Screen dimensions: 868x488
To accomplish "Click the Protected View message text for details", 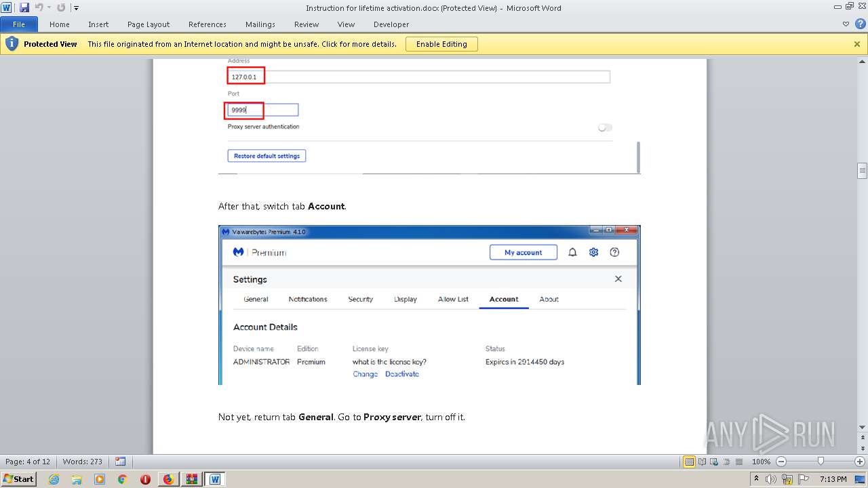I will pos(242,44).
